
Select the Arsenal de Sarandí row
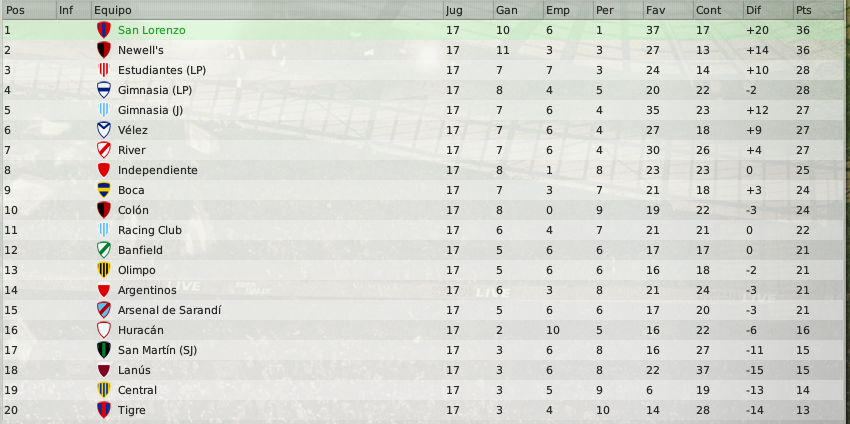425,310
